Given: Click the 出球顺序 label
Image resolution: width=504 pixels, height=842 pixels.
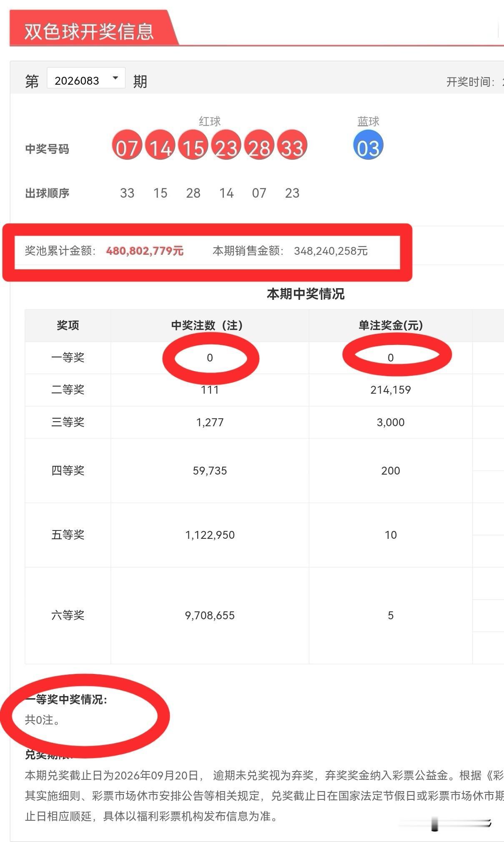Looking at the screenshot, I should pos(47,193).
